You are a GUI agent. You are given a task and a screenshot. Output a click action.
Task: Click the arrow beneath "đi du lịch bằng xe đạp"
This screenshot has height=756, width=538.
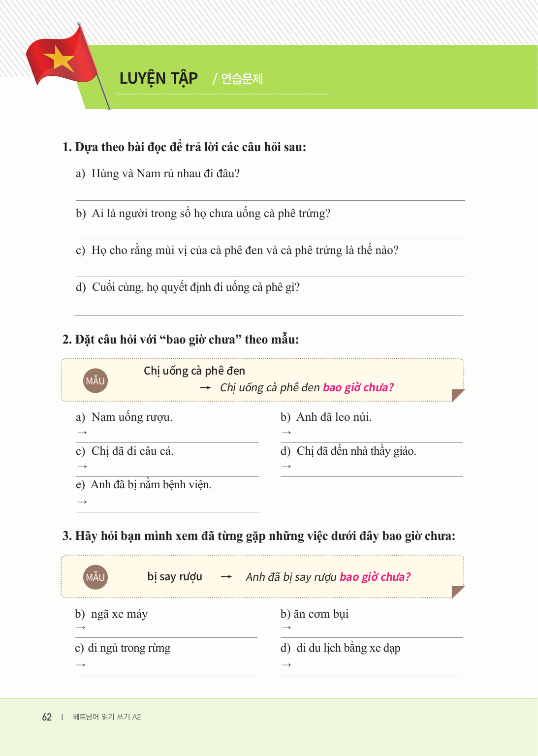tap(286, 665)
